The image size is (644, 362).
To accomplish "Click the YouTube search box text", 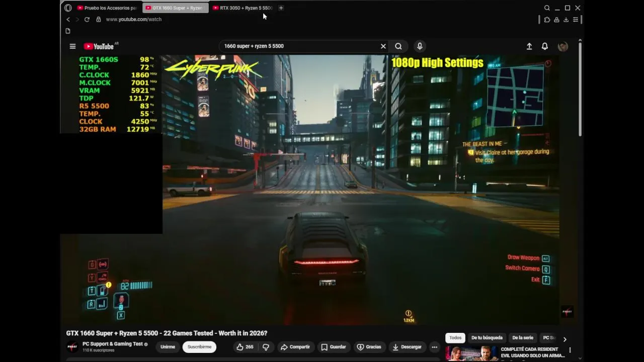I will 254,46.
